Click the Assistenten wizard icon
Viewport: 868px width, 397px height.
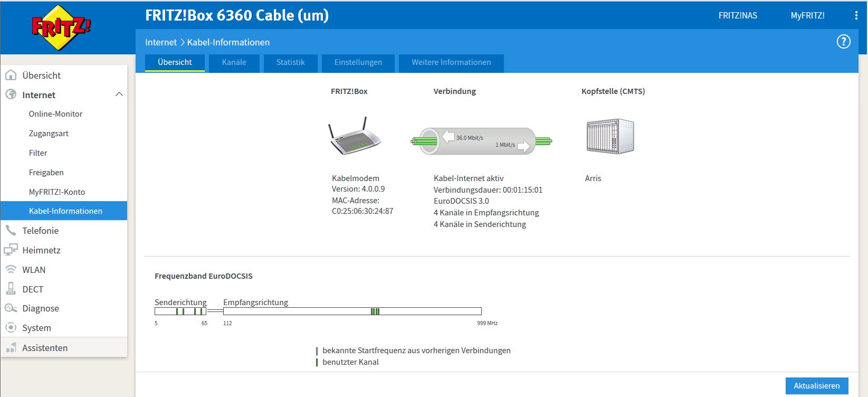click(11, 347)
